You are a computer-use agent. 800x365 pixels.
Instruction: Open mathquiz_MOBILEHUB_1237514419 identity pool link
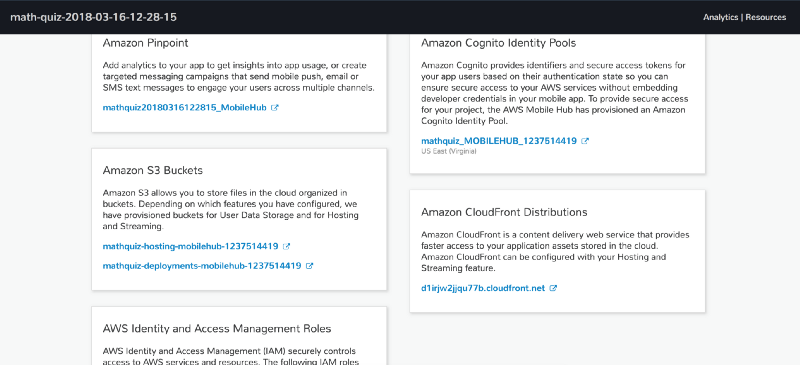(499, 141)
